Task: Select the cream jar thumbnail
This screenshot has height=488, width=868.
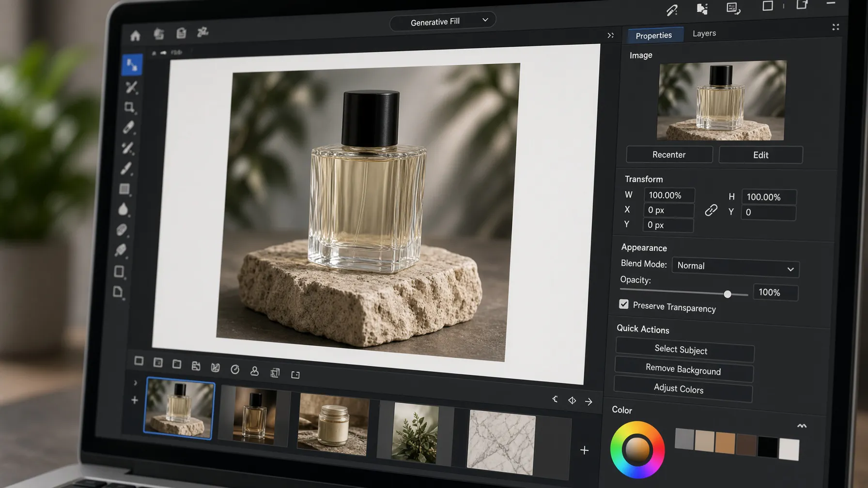Action: [x=333, y=424]
